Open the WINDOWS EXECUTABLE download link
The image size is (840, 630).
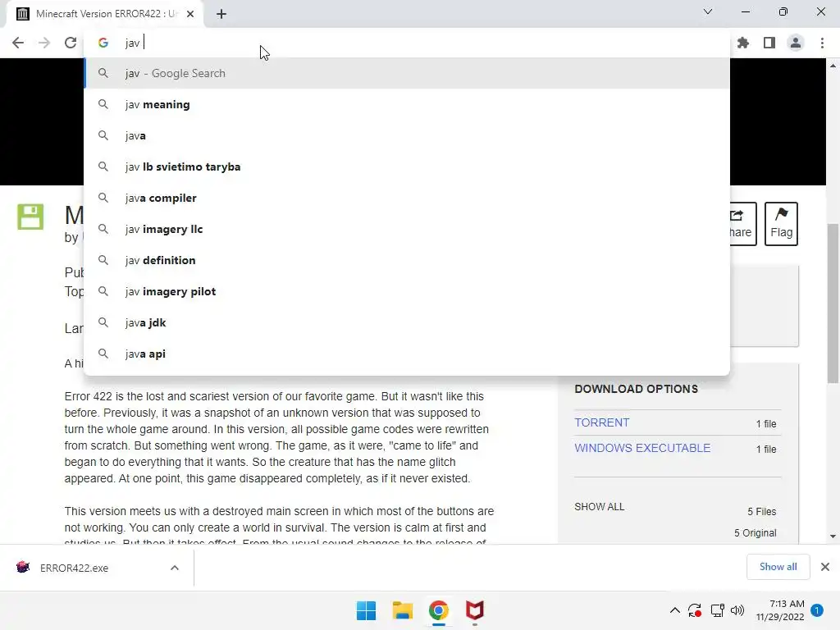pyautogui.click(x=642, y=448)
